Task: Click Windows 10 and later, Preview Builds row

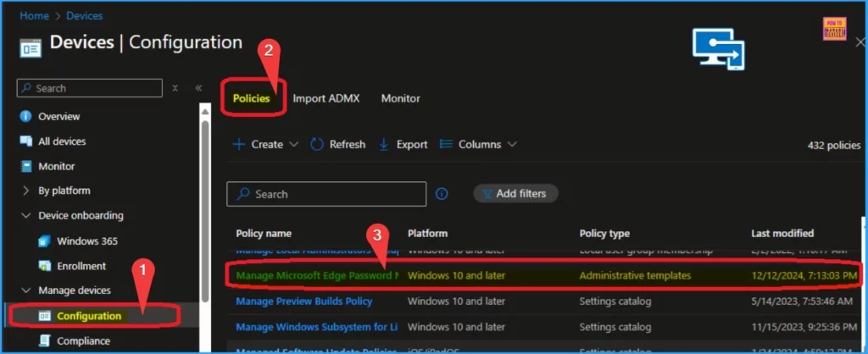Action: click(456, 301)
